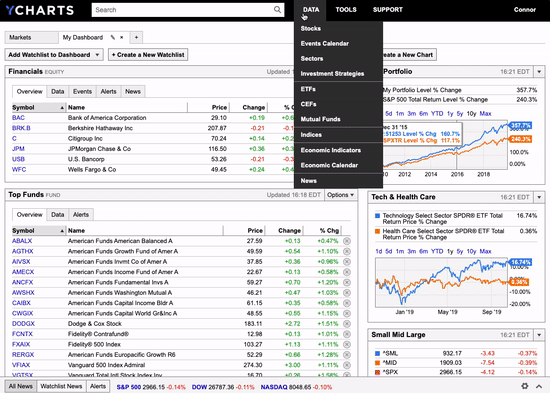Show Watchlist News in bottom bar
Screen dimensions: 550x393
pos(61,386)
